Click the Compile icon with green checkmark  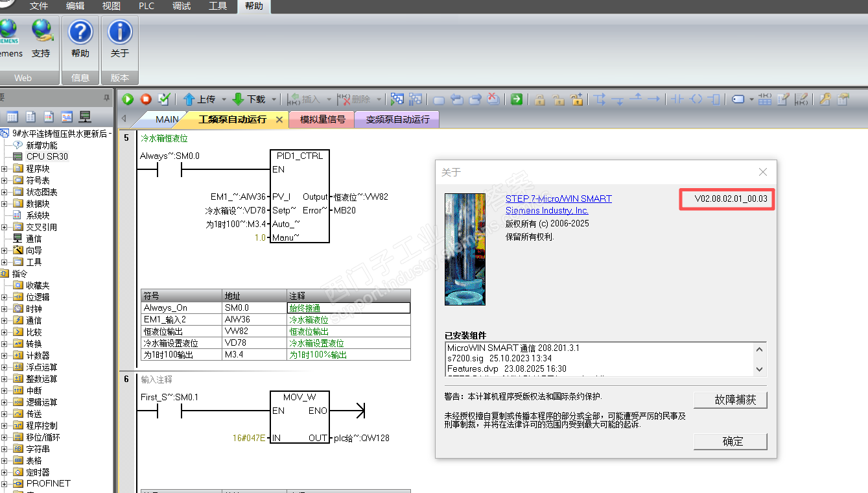(164, 99)
